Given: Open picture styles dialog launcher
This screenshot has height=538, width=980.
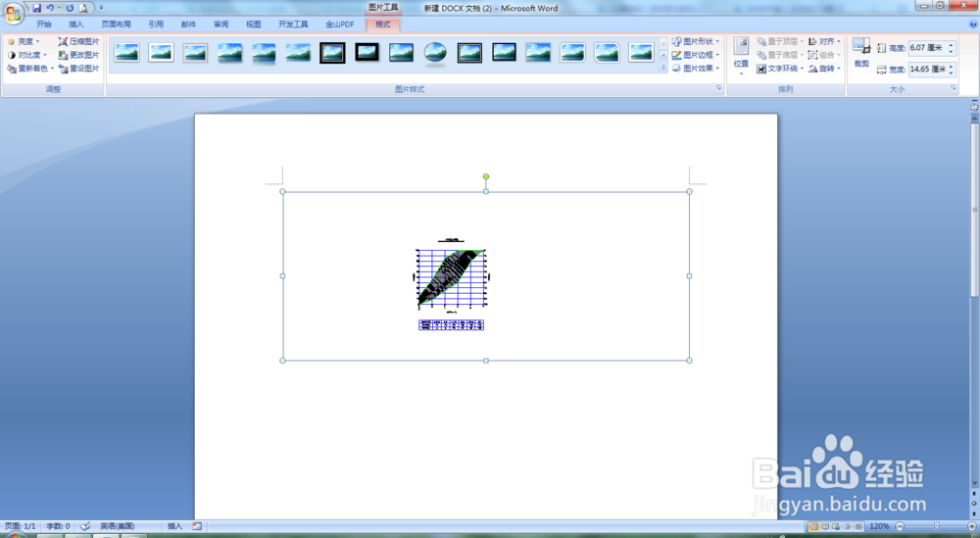Looking at the screenshot, I should click(718, 89).
